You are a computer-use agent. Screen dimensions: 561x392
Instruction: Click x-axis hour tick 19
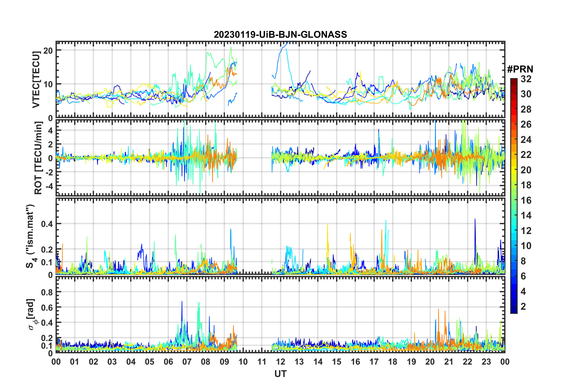pos(411,362)
